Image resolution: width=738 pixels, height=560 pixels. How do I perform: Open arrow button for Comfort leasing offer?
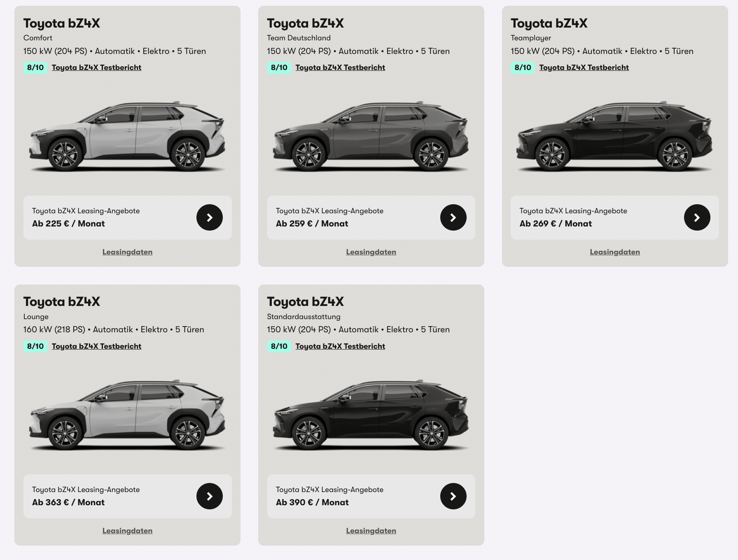click(x=210, y=217)
